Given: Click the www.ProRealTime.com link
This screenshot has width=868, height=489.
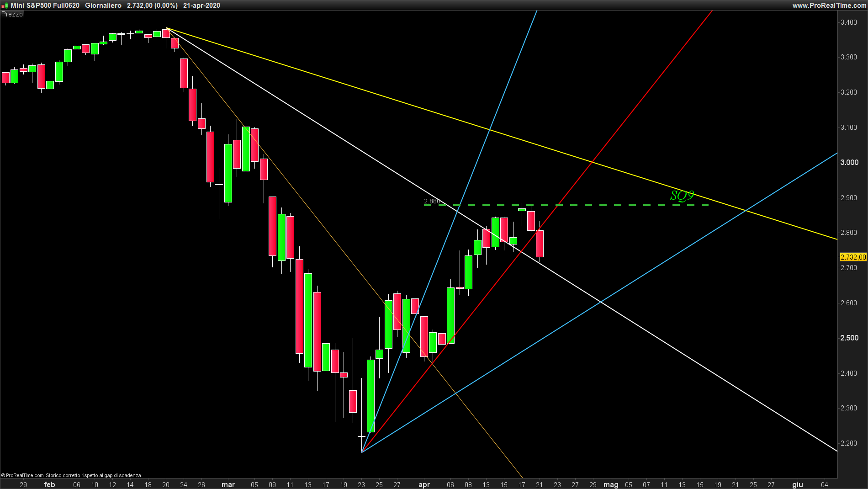Looking at the screenshot, I should coord(829,5).
